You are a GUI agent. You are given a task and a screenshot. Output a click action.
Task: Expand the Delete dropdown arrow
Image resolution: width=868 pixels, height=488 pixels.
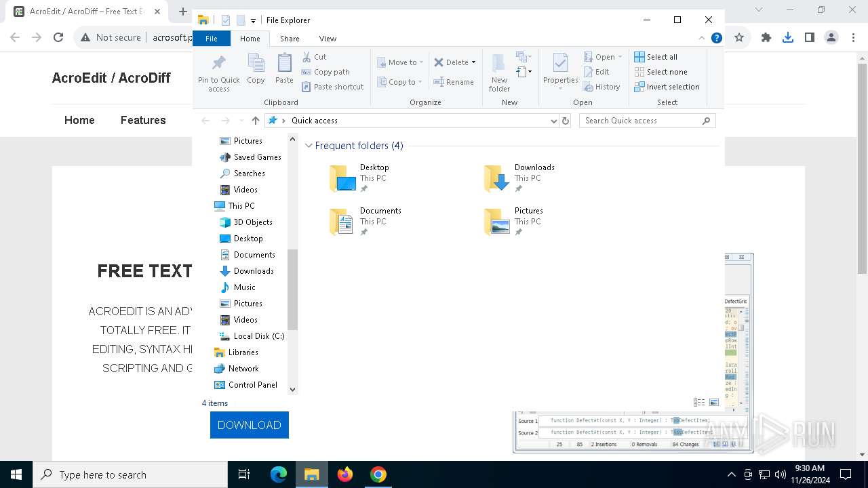(473, 62)
